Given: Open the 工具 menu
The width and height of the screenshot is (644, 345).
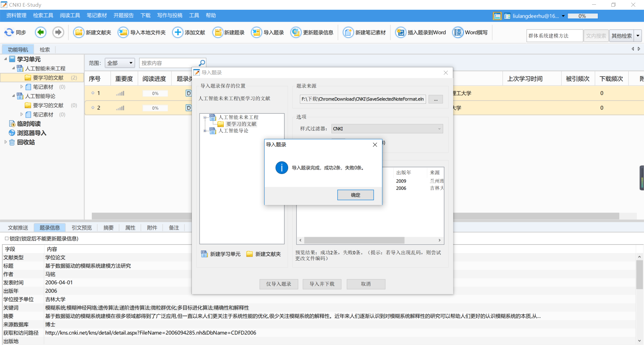Looking at the screenshot, I should pyautogui.click(x=194, y=15).
